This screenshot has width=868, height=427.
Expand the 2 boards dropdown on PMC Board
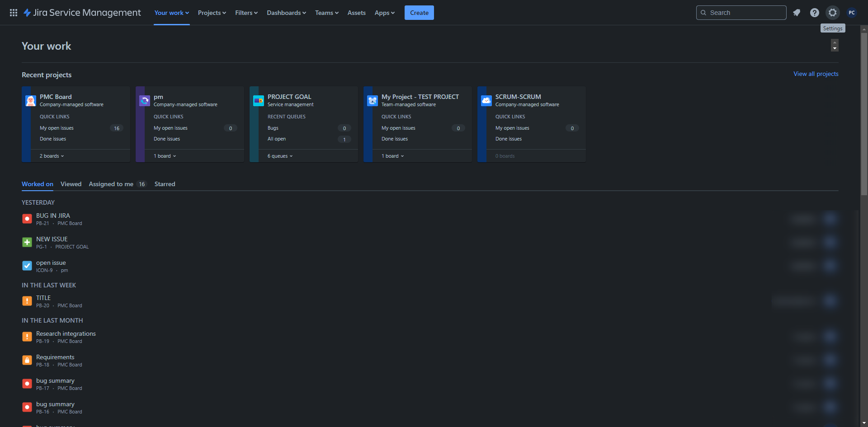(52, 156)
